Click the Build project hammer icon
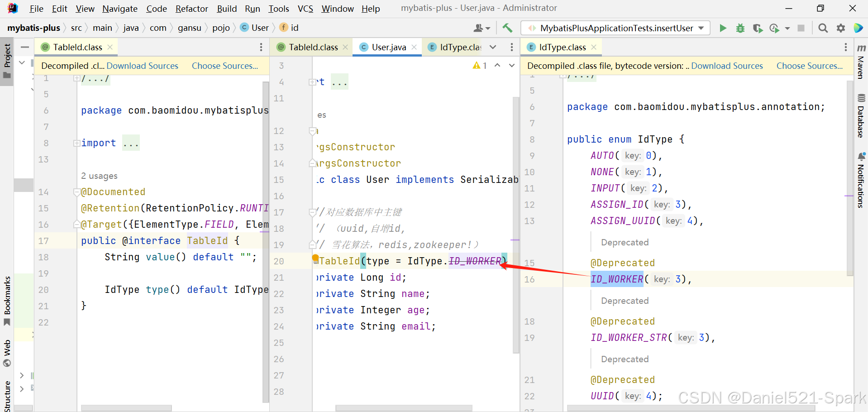 (x=507, y=28)
